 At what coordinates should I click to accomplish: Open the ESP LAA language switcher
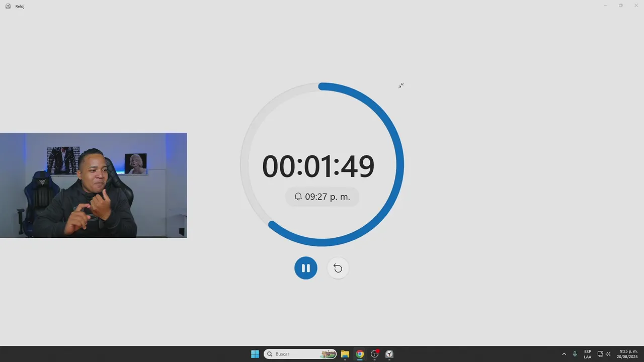(588, 354)
